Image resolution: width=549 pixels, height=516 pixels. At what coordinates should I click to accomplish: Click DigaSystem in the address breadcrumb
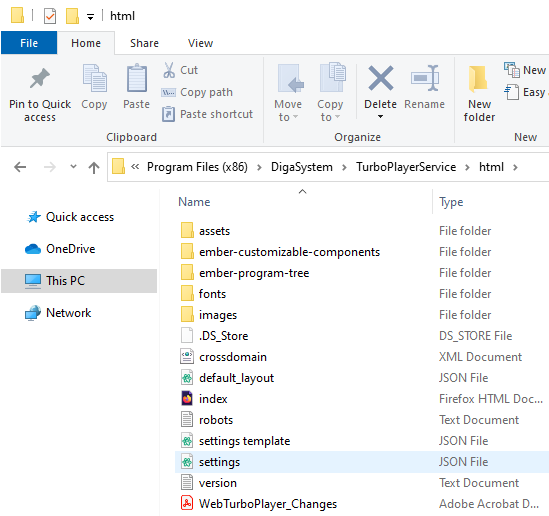pyautogui.click(x=302, y=167)
